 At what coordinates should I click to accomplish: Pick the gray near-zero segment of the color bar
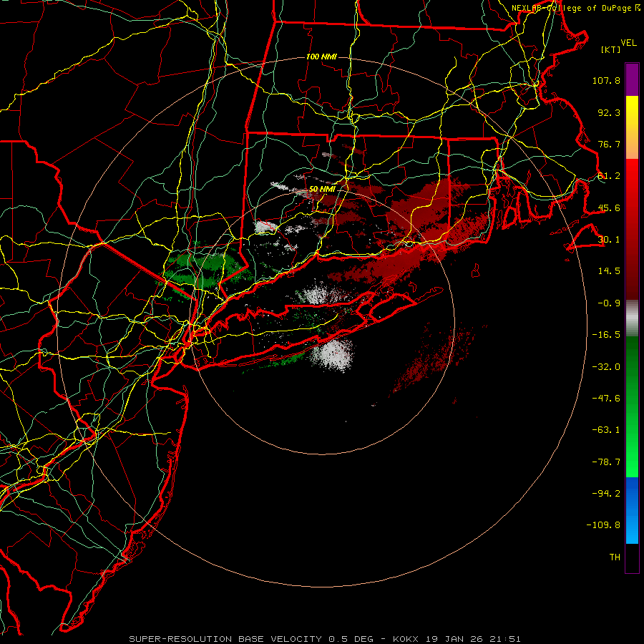632,318
